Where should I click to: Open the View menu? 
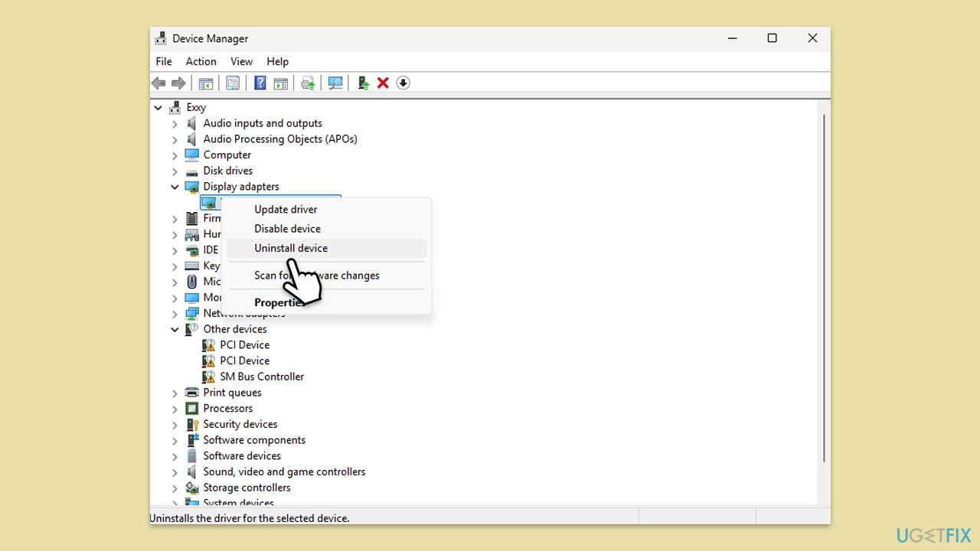coord(241,61)
